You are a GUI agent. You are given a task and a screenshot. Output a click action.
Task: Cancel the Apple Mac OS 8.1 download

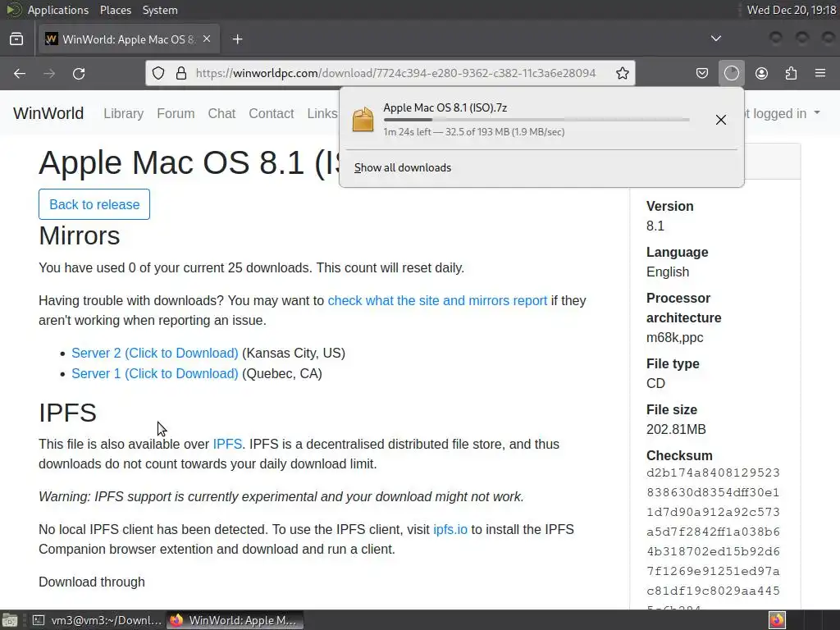tap(721, 120)
